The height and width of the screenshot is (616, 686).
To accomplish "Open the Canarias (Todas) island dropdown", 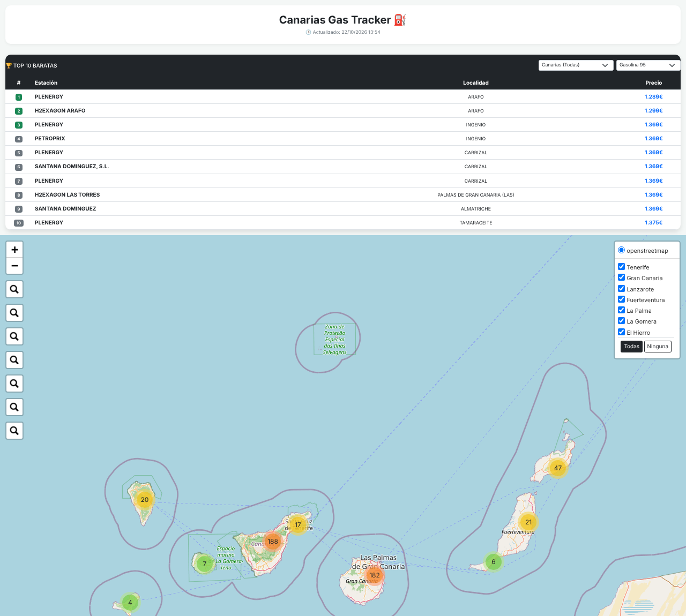I will pos(576,65).
